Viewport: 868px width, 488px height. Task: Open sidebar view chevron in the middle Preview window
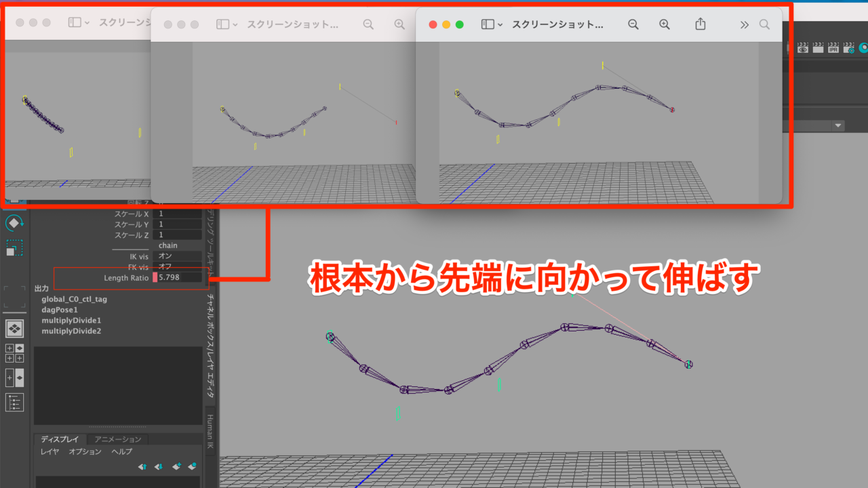[235, 24]
